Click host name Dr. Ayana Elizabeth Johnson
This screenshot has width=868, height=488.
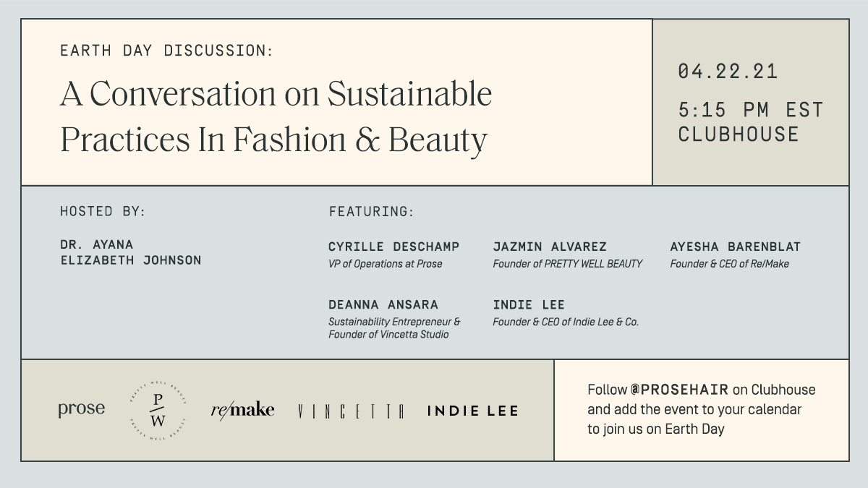tap(130, 252)
